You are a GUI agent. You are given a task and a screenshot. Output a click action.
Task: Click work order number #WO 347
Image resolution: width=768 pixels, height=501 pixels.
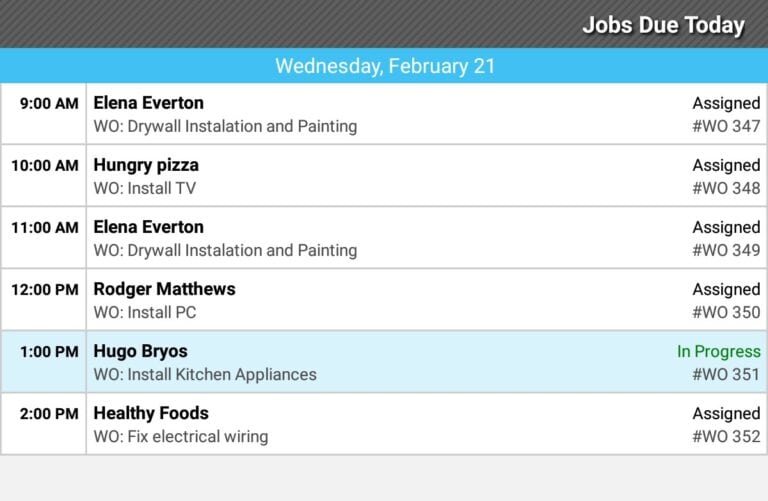pos(726,127)
